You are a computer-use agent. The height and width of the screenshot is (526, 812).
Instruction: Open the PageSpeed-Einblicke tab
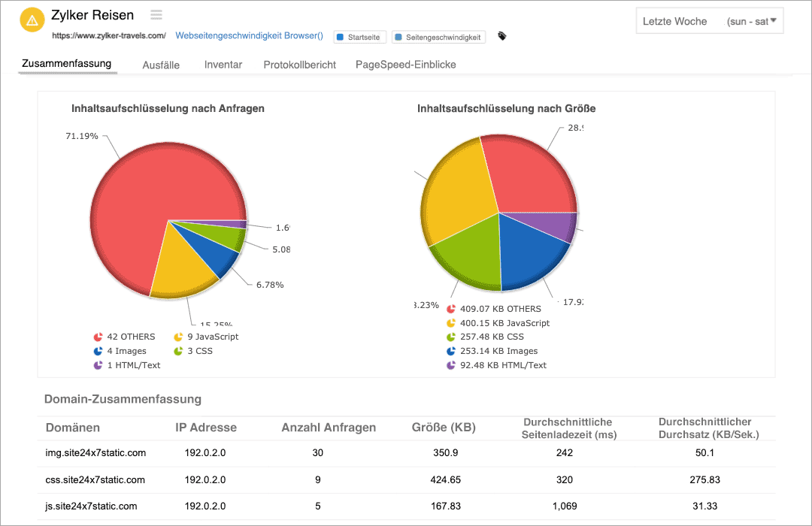[405, 65]
